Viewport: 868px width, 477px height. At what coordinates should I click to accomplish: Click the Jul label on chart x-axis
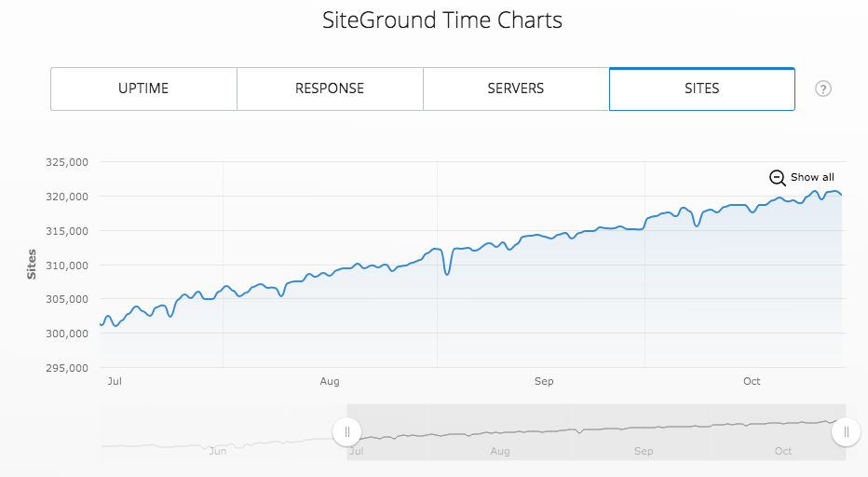click(115, 381)
